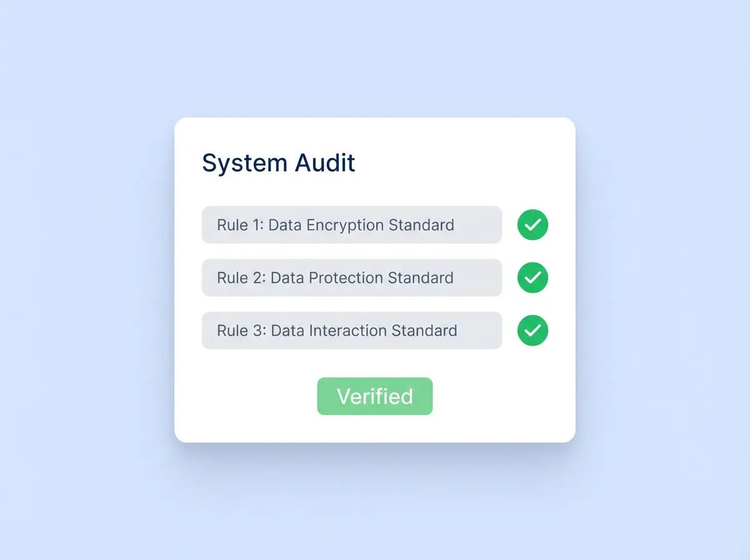Click the green checkmark beside Rule 3

coord(532,331)
